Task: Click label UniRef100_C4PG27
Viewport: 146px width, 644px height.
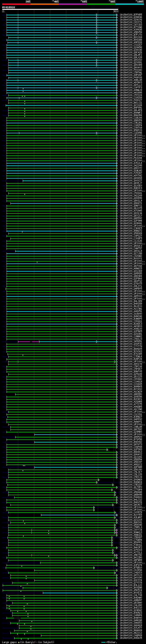Action: tap(131, 236)
